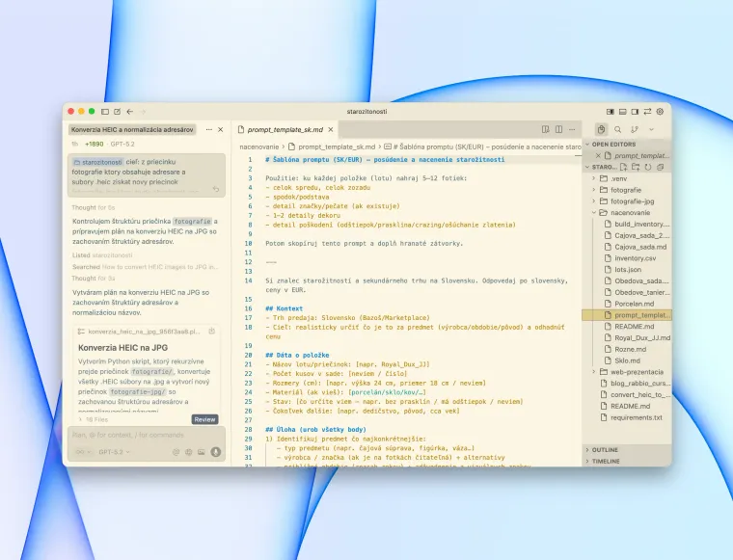This screenshot has width=733, height=560.
Task: Refresh the explorer tree
Action: [648, 167]
